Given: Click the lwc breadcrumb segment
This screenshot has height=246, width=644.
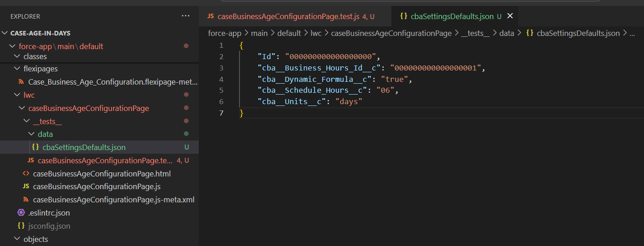Looking at the screenshot, I should pyautogui.click(x=316, y=33).
